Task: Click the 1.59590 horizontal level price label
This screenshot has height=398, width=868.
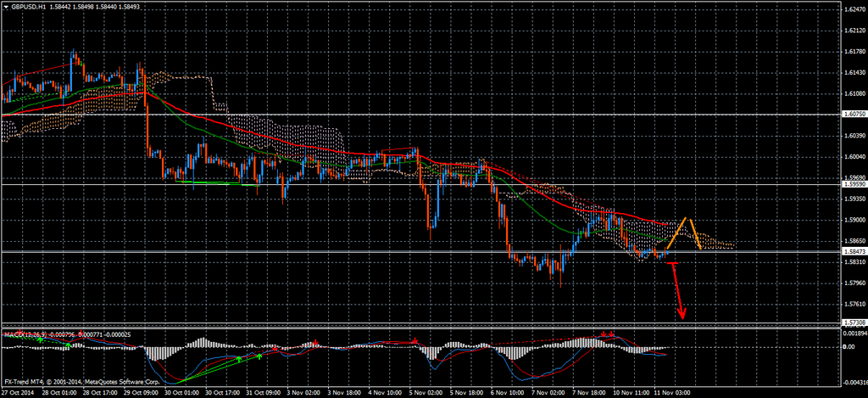Action: coord(854,184)
